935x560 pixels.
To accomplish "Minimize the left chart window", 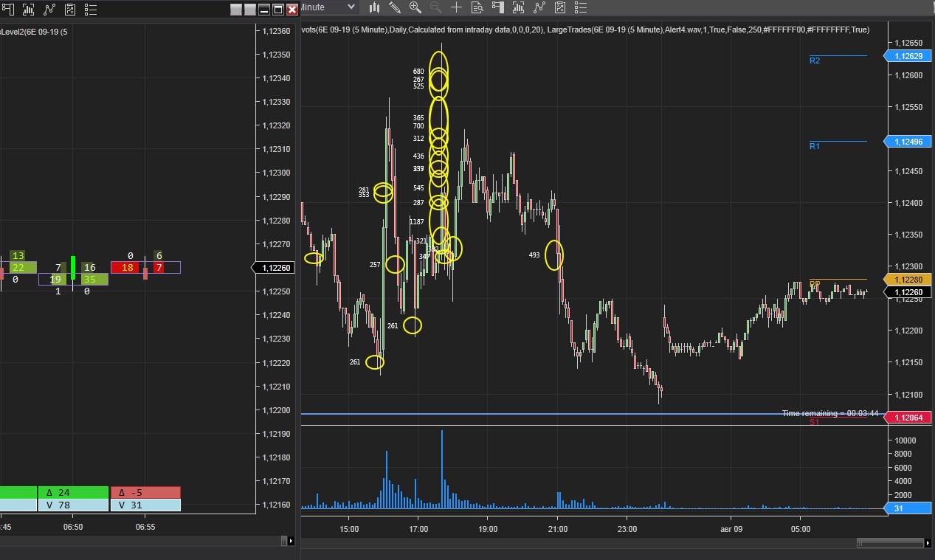I will (264, 9).
